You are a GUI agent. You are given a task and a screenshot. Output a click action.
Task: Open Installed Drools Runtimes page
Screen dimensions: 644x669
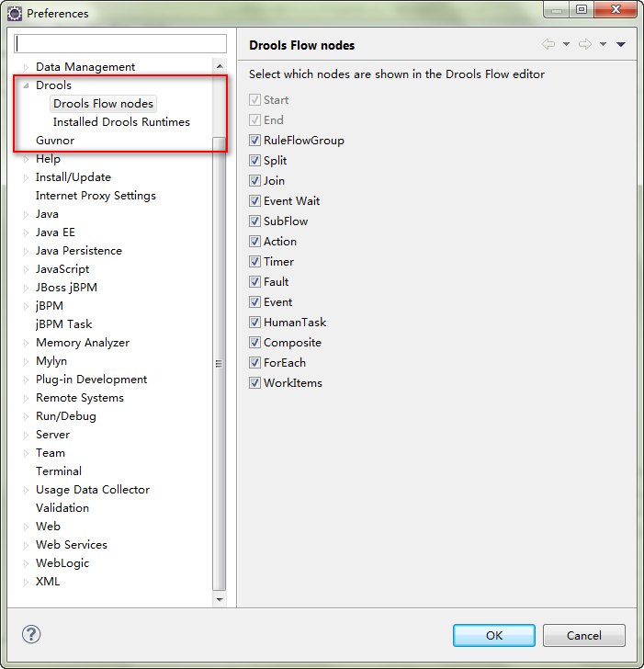click(121, 122)
